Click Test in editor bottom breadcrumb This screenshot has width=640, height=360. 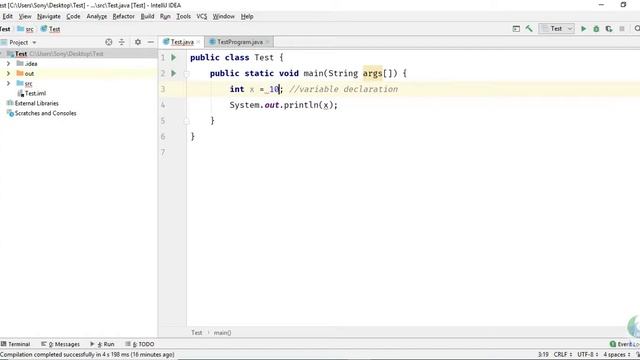coord(197,333)
